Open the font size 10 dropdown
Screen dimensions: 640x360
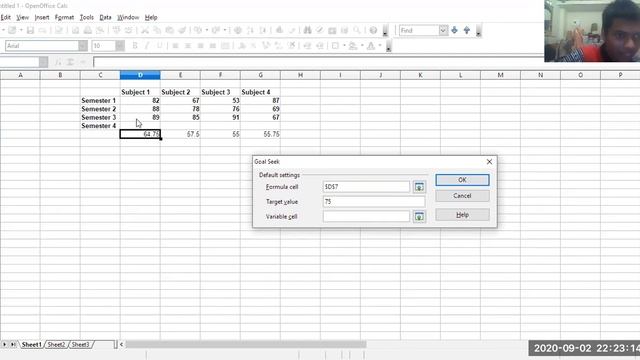click(x=120, y=46)
